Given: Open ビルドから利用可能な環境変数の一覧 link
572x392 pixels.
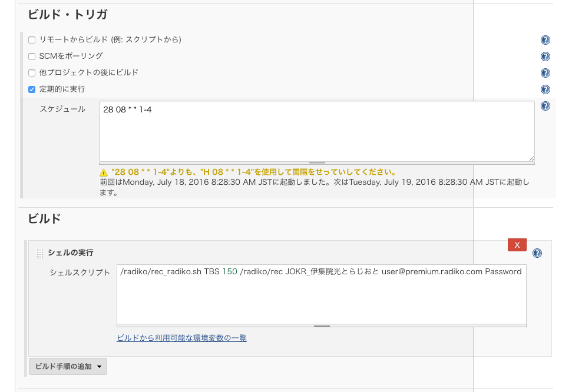Looking at the screenshot, I should [x=181, y=338].
